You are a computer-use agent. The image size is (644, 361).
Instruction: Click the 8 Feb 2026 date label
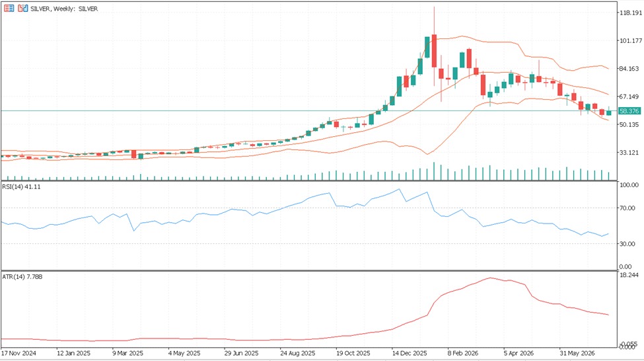click(464, 353)
